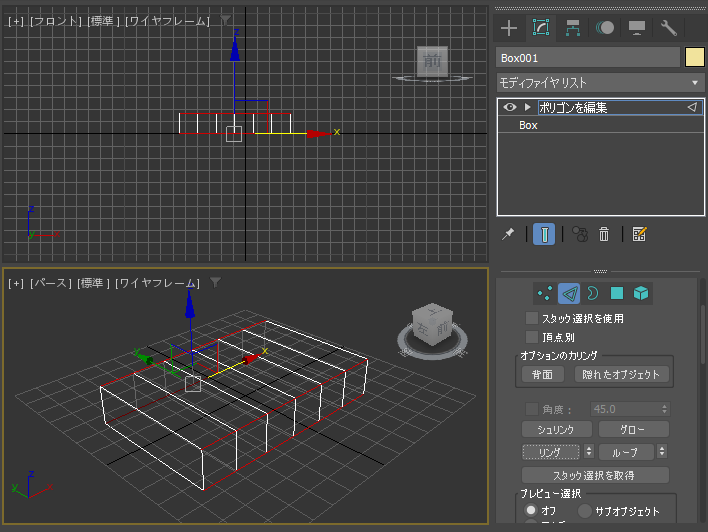Open the Hierarchy panel tab
Image resolution: width=708 pixels, height=532 pixels.
click(x=573, y=28)
